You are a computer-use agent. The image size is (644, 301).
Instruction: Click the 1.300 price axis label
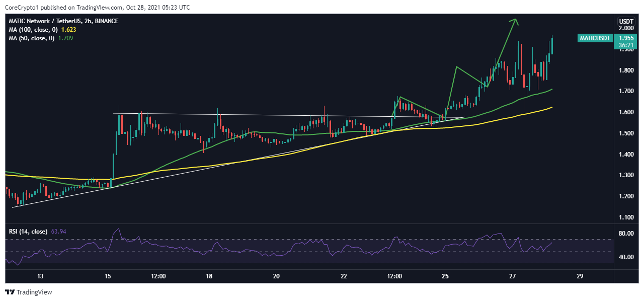[x=626, y=175]
